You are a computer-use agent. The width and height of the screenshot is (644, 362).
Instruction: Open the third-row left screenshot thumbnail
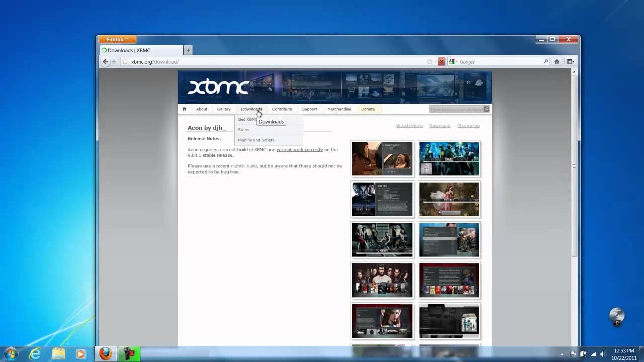382,240
